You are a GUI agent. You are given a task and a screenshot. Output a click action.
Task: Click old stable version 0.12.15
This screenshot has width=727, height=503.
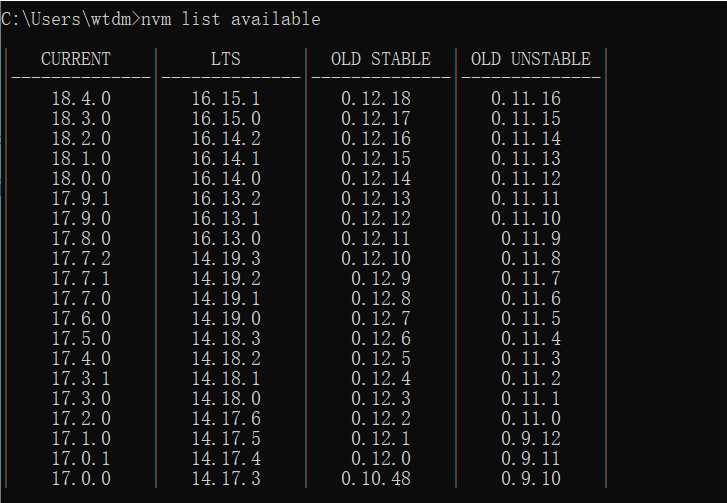pos(376,158)
